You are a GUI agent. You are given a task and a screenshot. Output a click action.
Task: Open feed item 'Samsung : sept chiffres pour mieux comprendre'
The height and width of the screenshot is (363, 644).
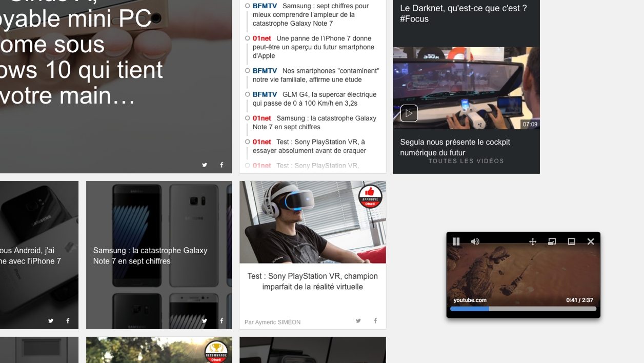click(x=311, y=15)
